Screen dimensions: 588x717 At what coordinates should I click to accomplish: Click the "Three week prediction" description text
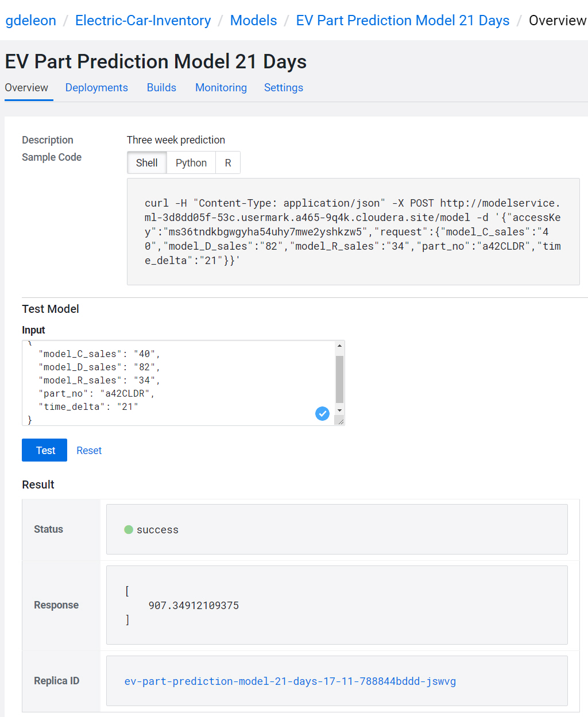[x=176, y=140]
